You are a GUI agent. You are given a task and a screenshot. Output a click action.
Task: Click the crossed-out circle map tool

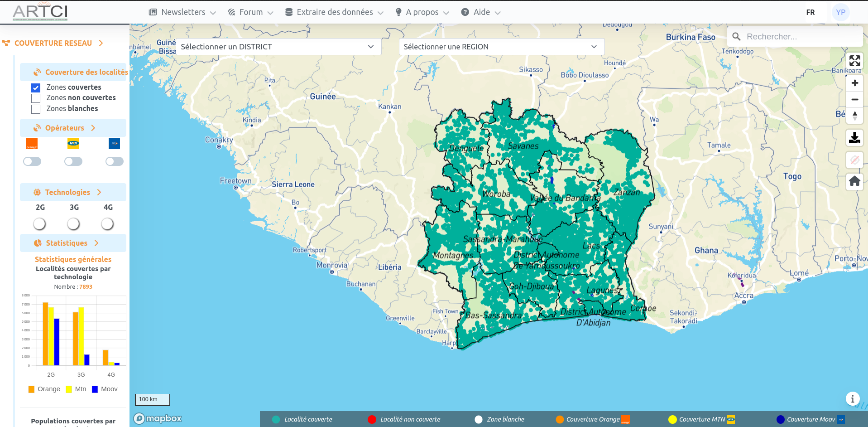[854, 160]
